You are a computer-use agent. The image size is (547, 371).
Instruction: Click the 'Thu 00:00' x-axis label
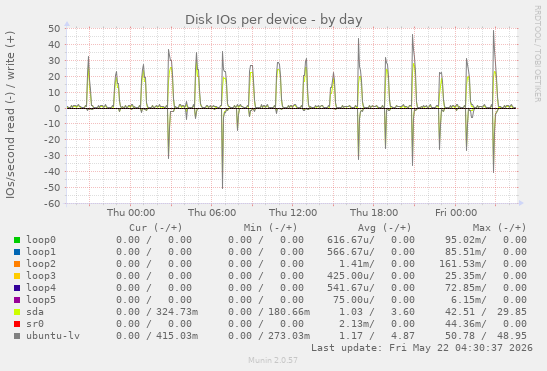tap(131, 213)
